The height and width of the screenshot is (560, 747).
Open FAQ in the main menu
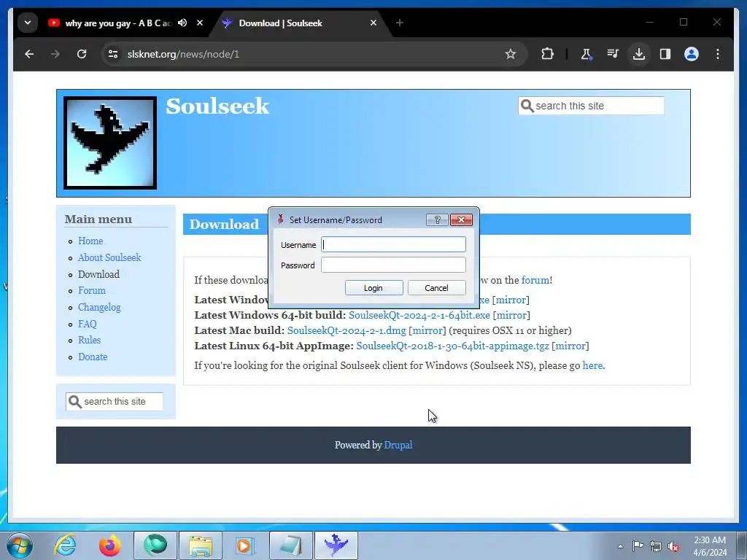coord(88,324)
